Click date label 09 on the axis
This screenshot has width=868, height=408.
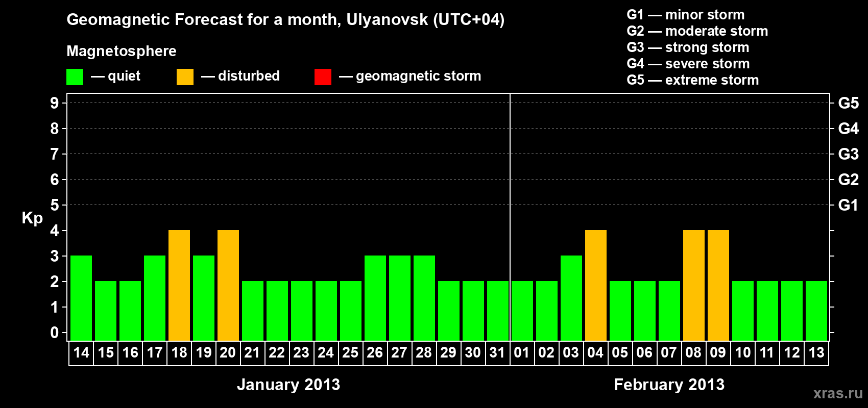pyautogui.click(x=718, y=352)
